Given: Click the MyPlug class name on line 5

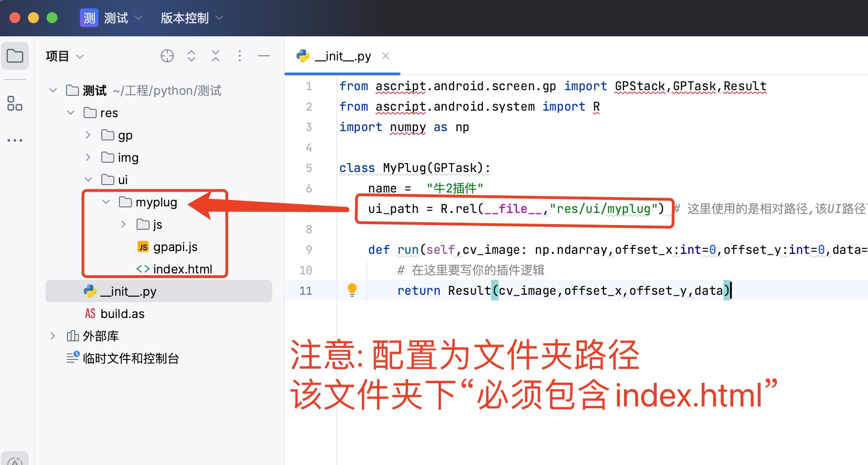Looking at the screenshot, I should (404, 168).
